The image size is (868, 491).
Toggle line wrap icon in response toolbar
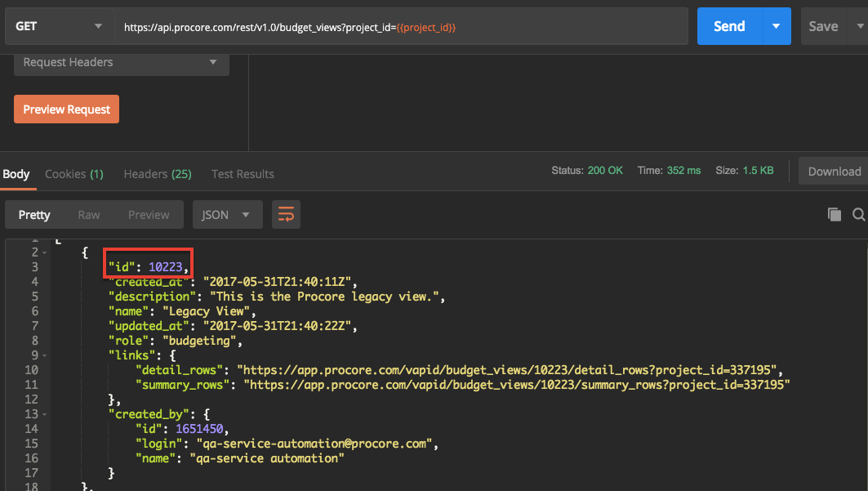286,214
